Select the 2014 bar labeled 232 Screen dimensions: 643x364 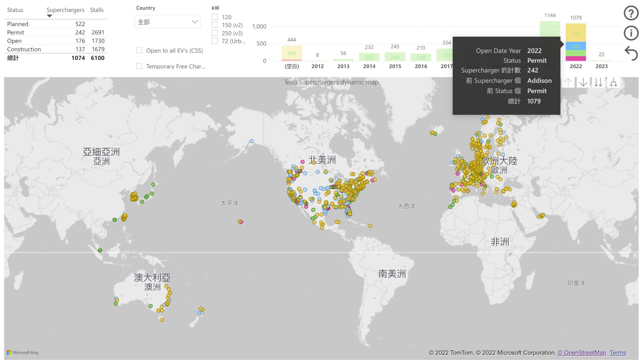(x=369, y=57)
